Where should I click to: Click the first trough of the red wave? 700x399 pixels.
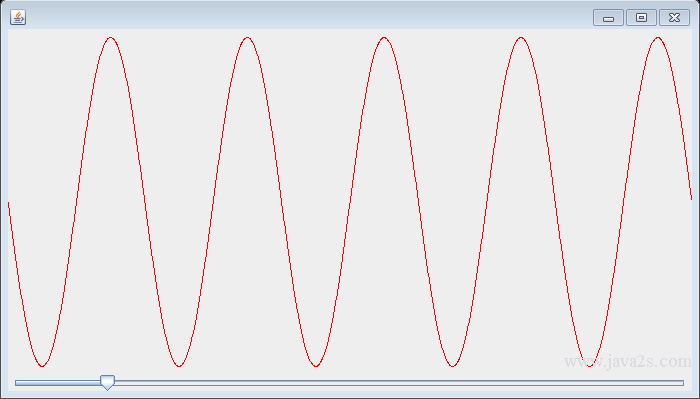coord(42,366)
